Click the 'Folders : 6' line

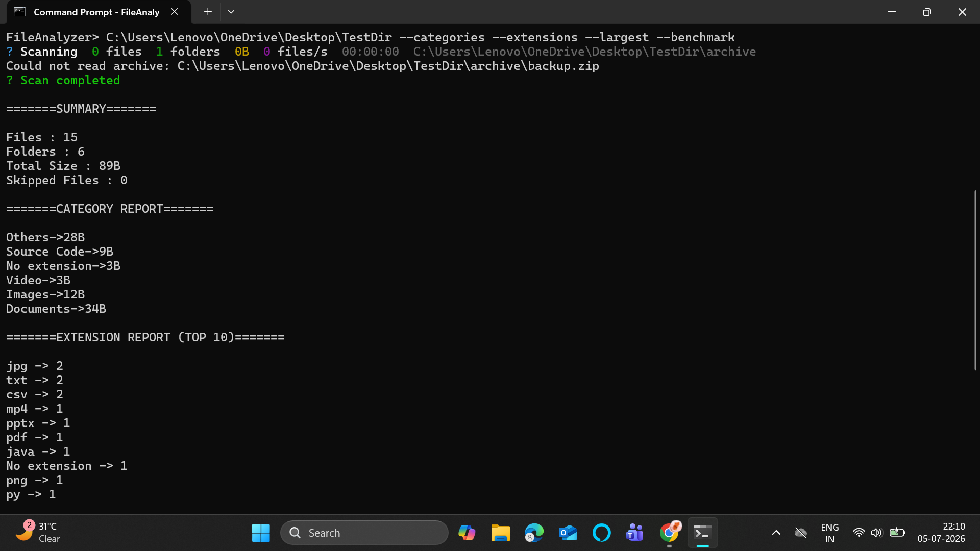[45, 152]
